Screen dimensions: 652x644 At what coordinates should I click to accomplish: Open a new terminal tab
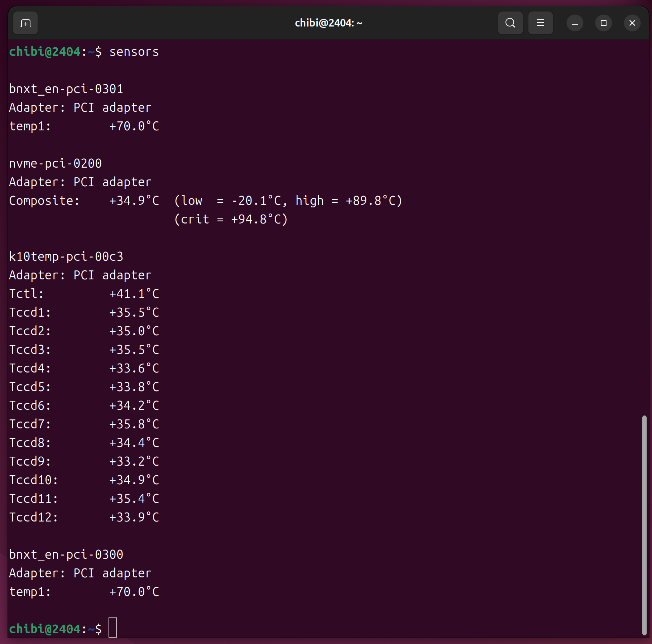click(25, 23)
